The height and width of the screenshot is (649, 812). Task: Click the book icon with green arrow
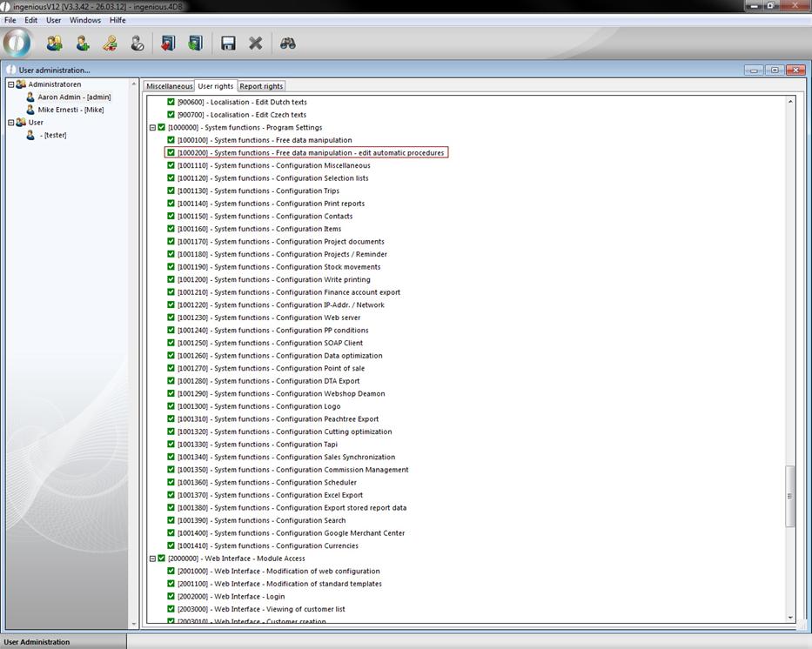(195, 43)
